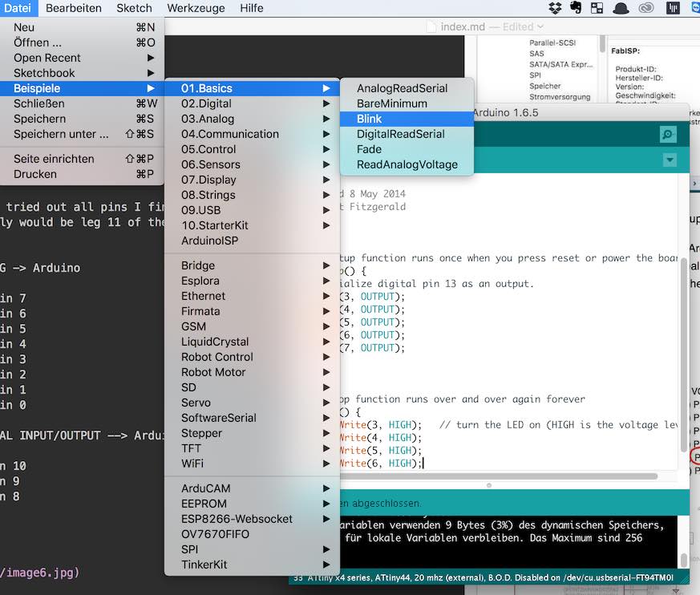Expand the 02.Digital examples submenu
The height and width of the screenshot is (595, 700).
[x=253, y=103]
